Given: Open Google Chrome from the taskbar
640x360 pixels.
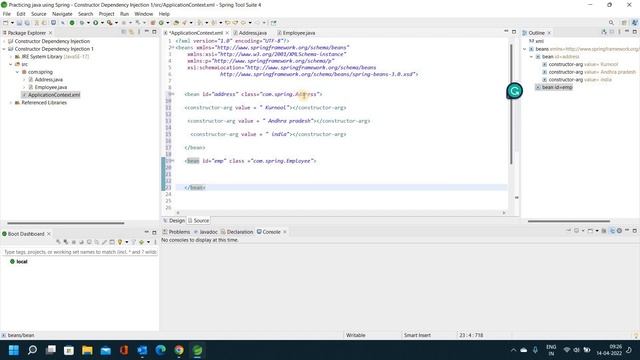Looking at the screenshot, I should pos(179,350).
